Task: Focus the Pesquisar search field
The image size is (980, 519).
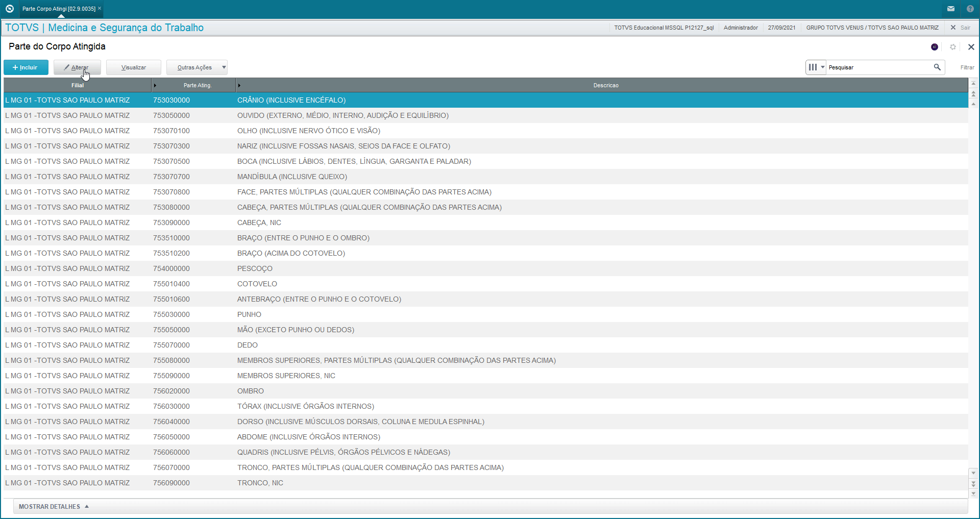Action: [879, 67]
